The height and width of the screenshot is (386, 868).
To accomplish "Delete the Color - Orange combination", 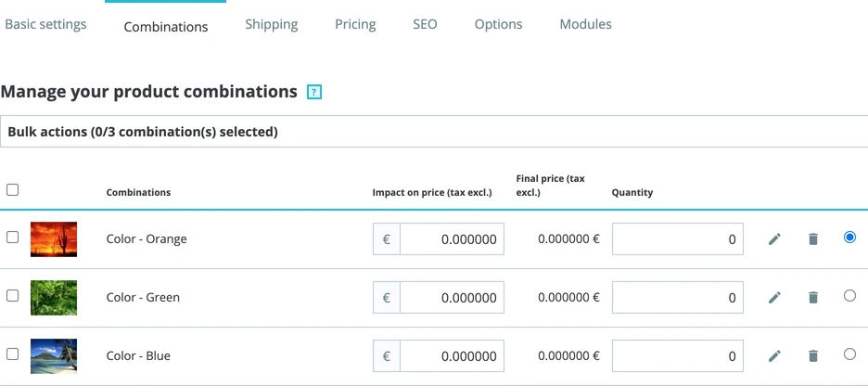I will [x=812, y=239].
